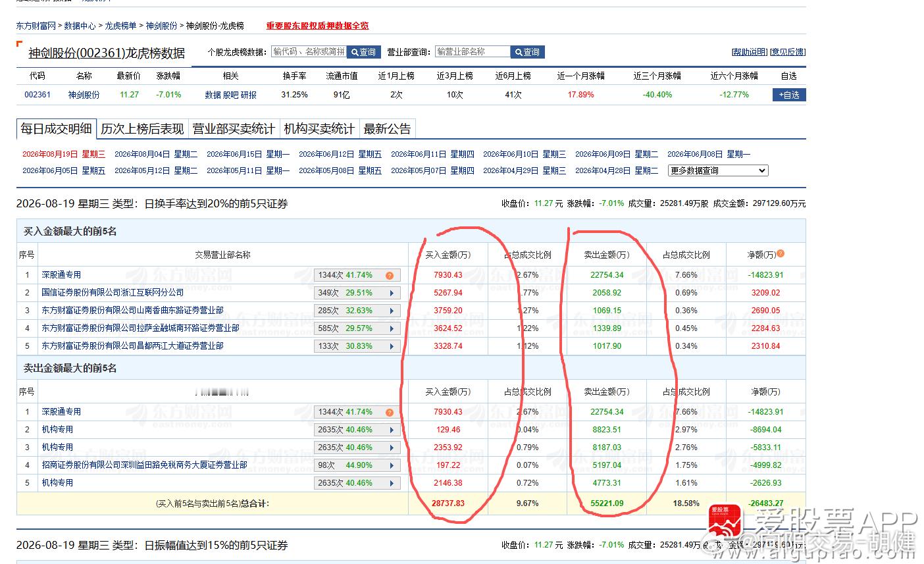The image size is (924, 564).
Task: Expand arrow for 招商证券深圳益田路 98次
Action: (392, 465)
